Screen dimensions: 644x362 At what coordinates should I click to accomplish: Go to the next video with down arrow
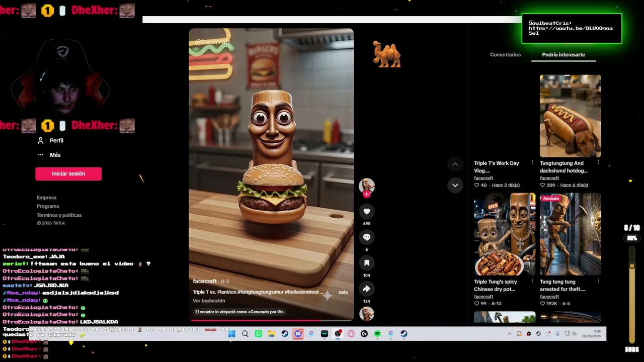click(x=455, y=185)
